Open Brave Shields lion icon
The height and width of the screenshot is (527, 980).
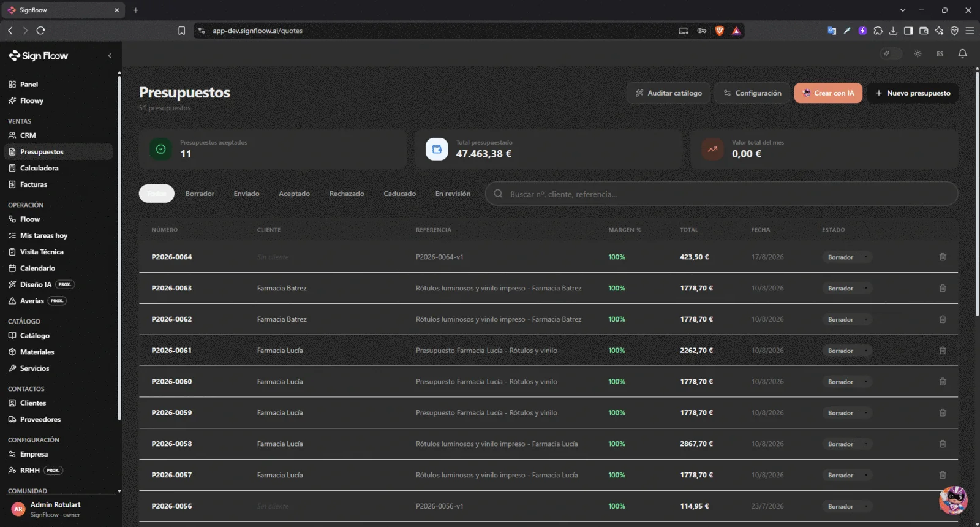(720, 31)
